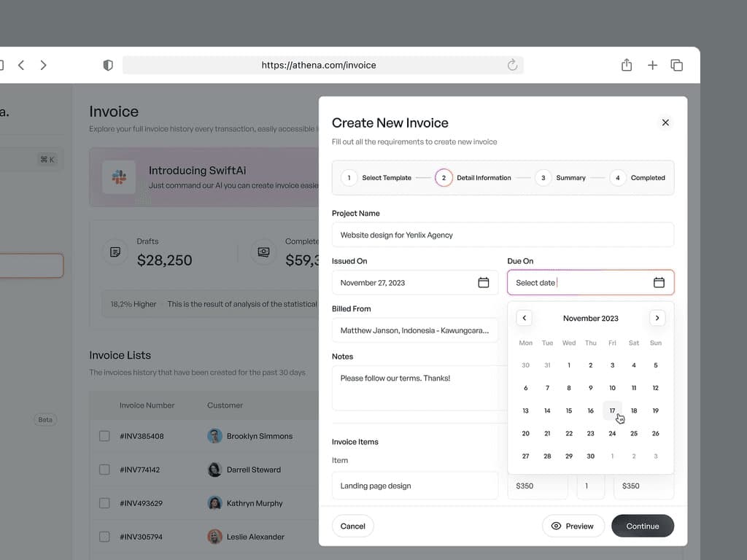Image resolution: width=747 pixels, height=560 pixels.
Task: Add a new browser tab with plus icon
Action: pyautogui.click(x=652, y=65)
